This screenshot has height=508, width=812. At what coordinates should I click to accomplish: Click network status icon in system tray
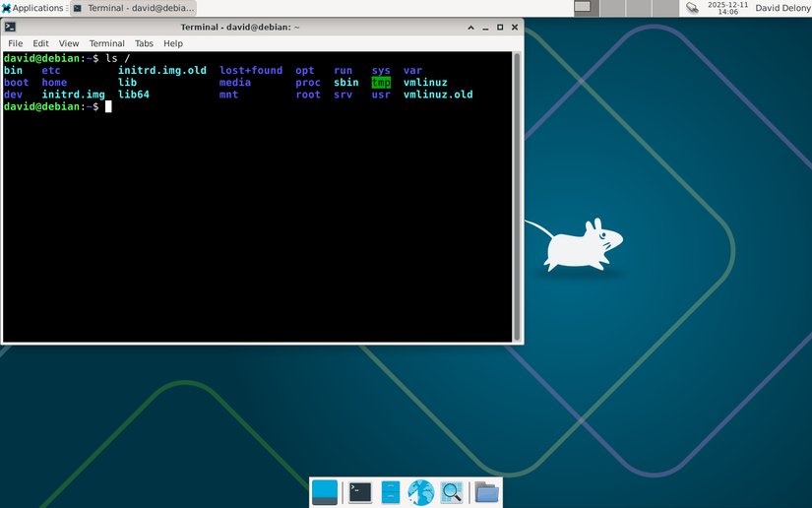click(x=692, y=8)
